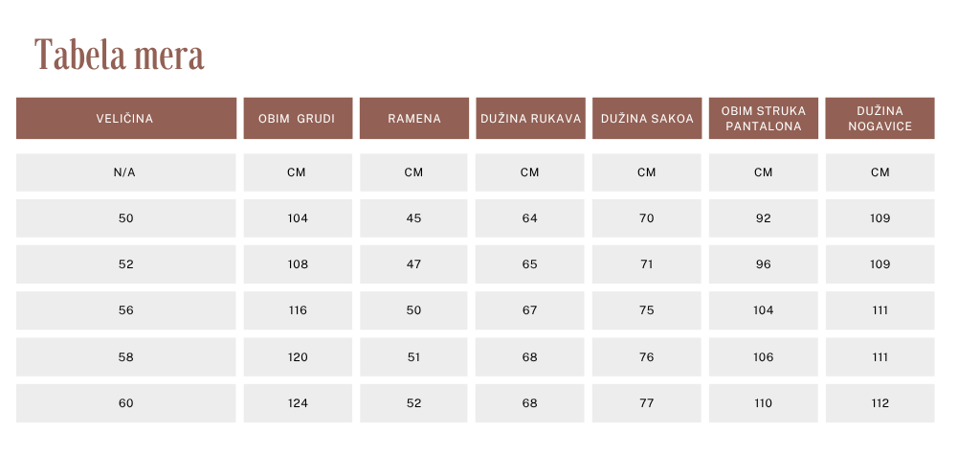Select the RAMENA header cell

414,118
